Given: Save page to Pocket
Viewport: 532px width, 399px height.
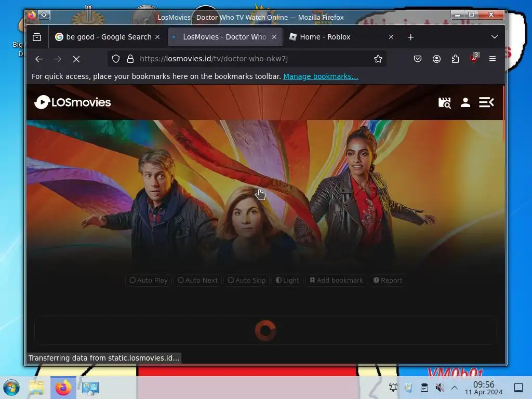Looking at the screenshot, I should tap(418, 59).
